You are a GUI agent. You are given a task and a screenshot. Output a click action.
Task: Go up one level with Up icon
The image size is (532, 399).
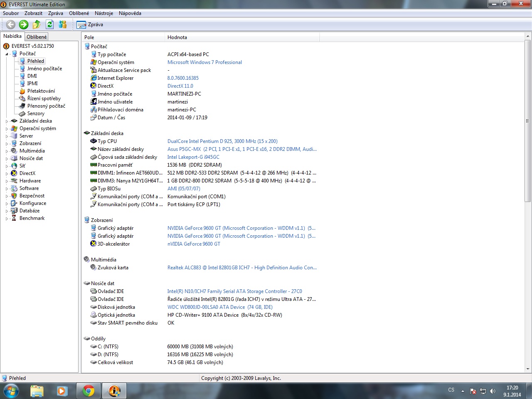click(37, 25)
